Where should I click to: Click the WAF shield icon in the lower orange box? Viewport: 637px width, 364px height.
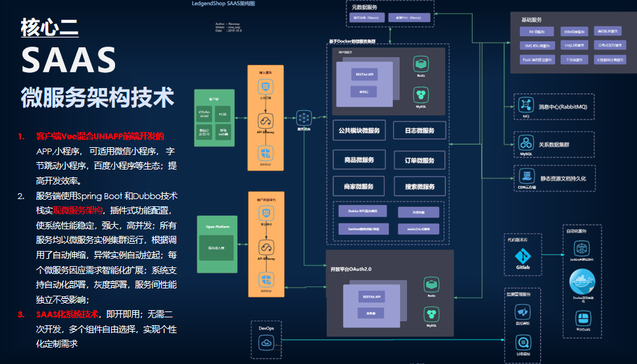[266, 278]
